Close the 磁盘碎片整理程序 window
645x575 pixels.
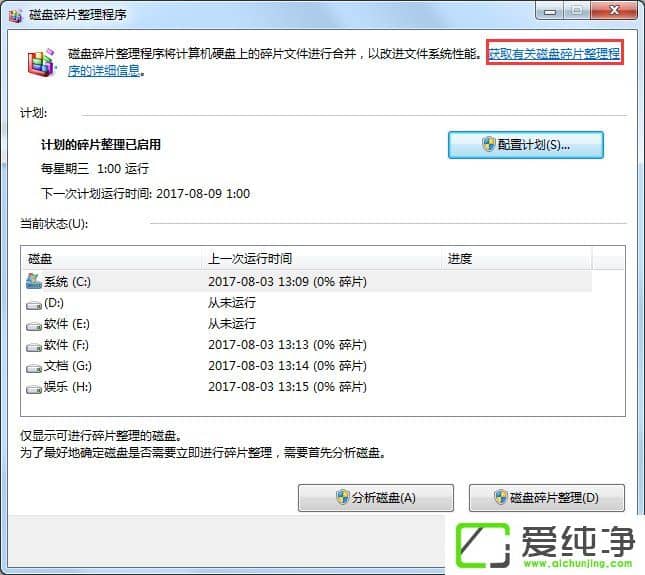(614, 10)
